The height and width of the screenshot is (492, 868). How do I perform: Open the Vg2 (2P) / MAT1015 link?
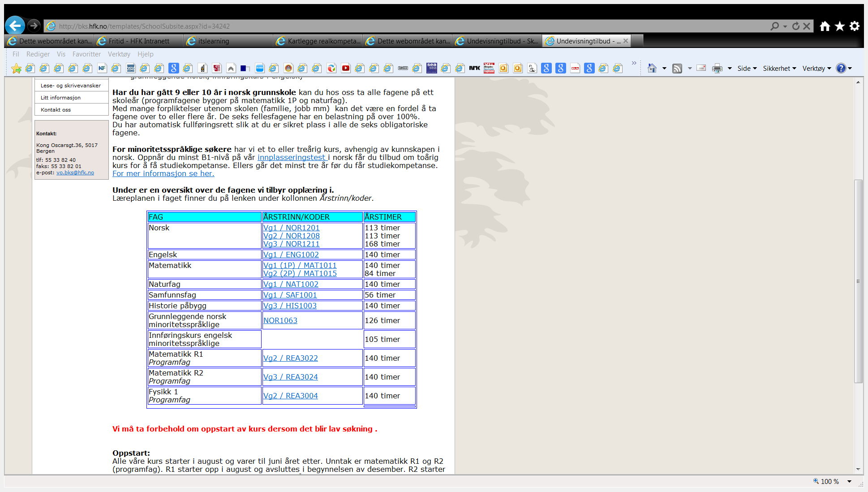(x=300, y=273)
